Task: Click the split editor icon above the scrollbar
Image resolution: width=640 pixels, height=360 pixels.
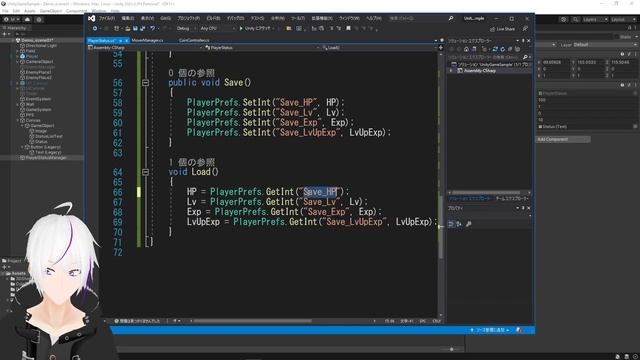Action: coord(440,47)
